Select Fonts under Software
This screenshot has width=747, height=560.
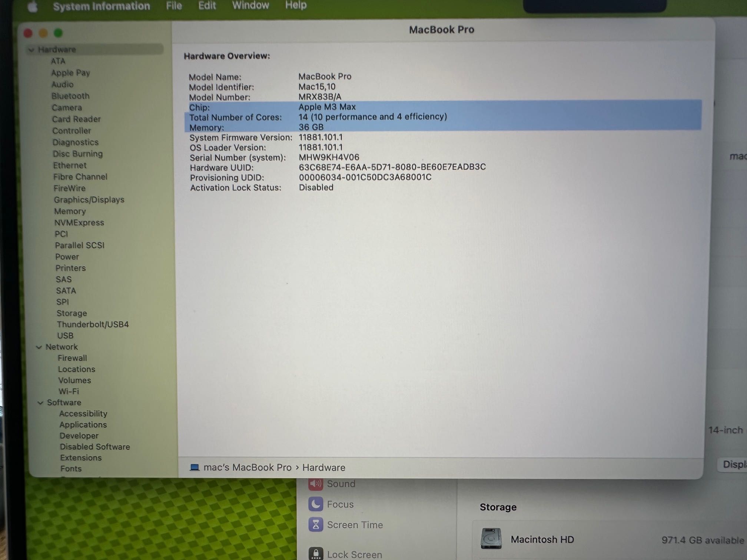(71, 469)
